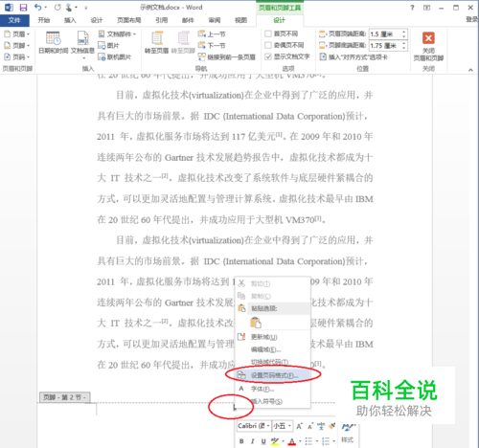479x448 pixels.
Task: Select 插入符号 insert symbol menu item
Action: coord(273,401)
